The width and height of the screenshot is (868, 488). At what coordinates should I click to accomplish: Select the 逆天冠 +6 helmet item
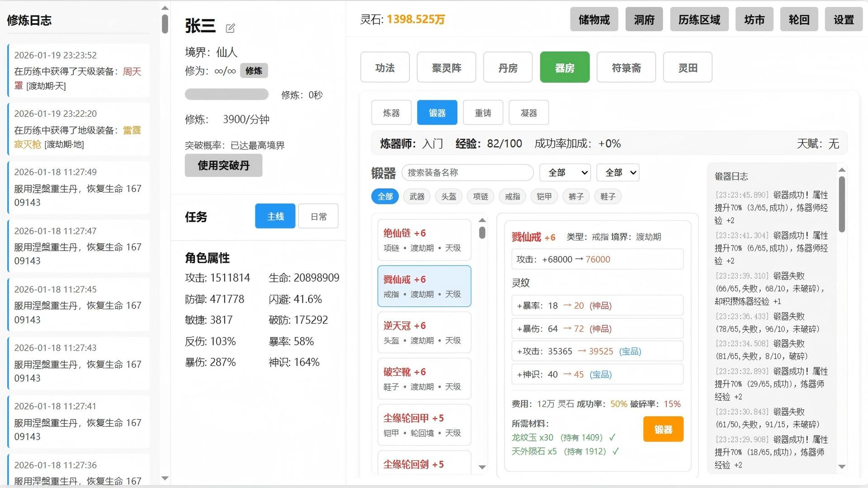[423, 332]
